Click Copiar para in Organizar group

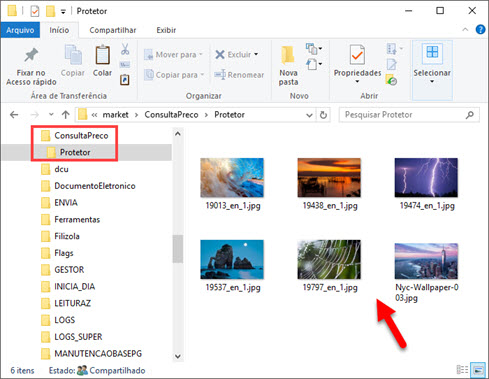tap(174, 75)
